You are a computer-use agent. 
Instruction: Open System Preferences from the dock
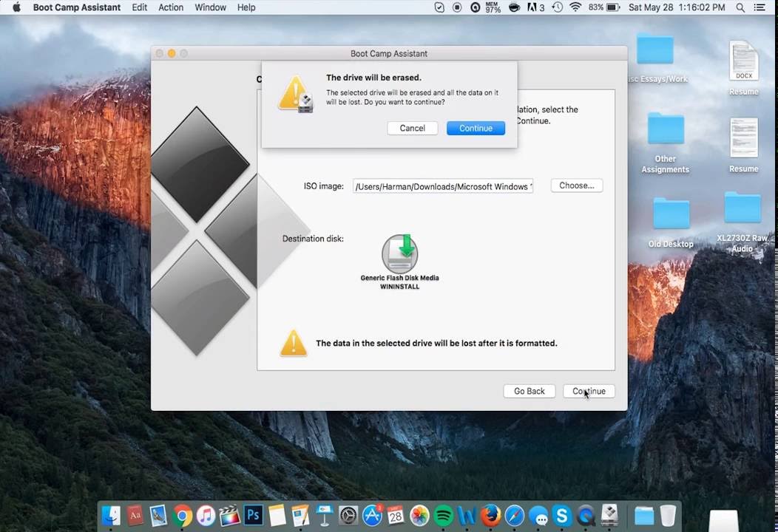(348, 516)
